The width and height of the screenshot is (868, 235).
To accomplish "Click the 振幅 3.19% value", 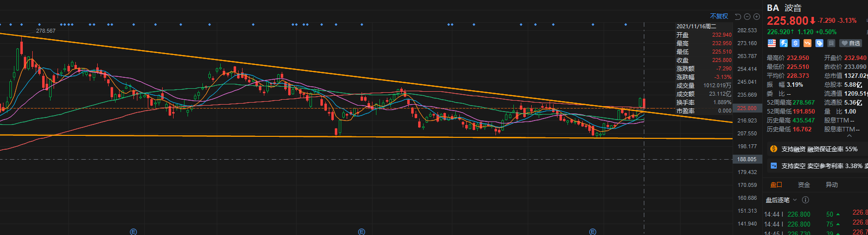I will [x=795, y=85].
